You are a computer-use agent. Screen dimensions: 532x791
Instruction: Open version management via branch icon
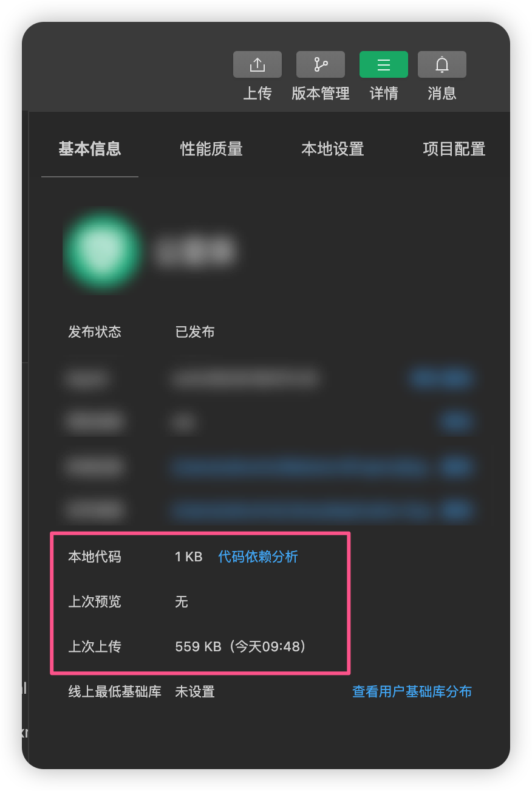tap(321, 64)
